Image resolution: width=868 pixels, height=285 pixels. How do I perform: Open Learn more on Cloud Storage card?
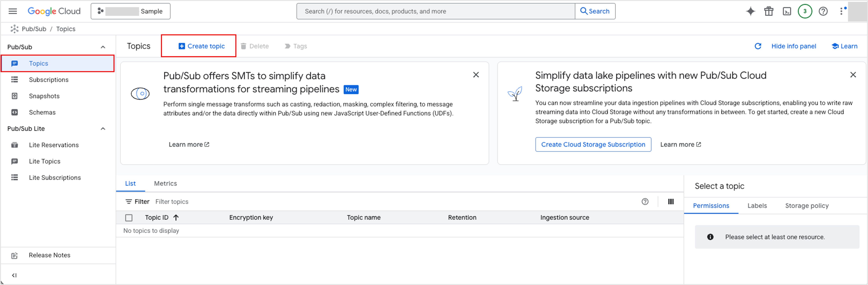tap(681, 144)
